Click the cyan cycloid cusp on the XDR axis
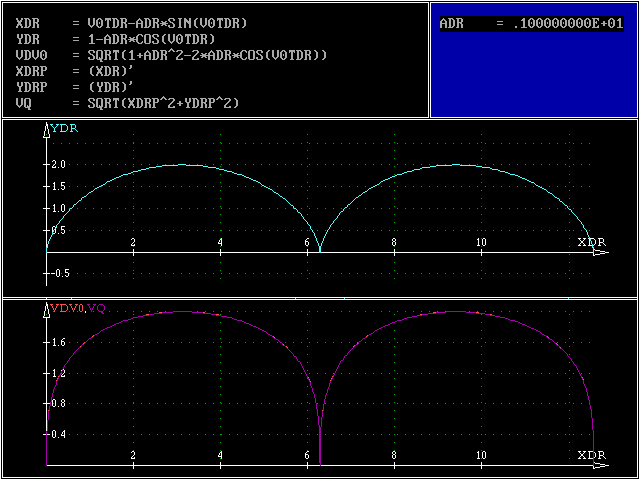Image resolution: width=640 pixels, height=480 pixels. [x=320, y=251]
